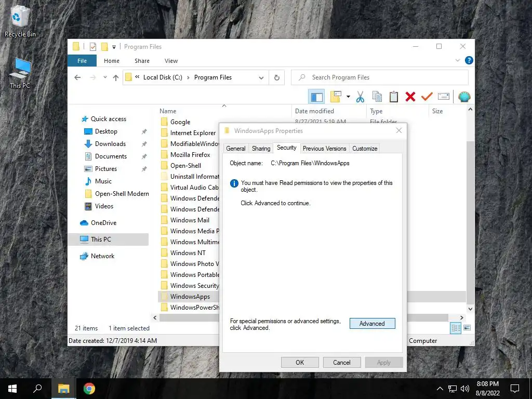Image resolution: width=532 pixels, height=399 pixels.
Task: Click Cancel in WindowsApps Properties
Action: (342, 362)
